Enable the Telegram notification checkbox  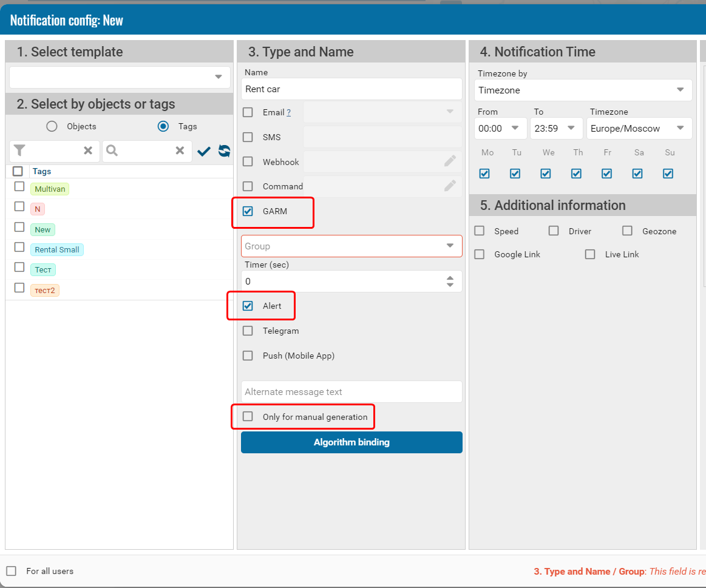(248, 331)
